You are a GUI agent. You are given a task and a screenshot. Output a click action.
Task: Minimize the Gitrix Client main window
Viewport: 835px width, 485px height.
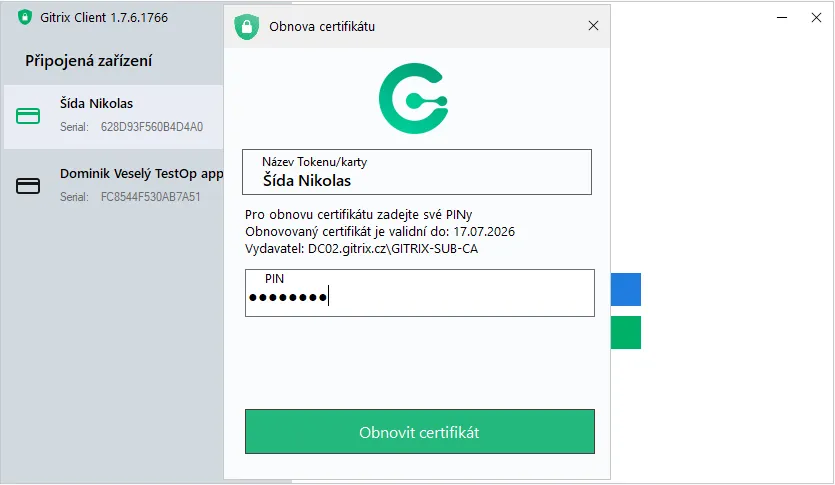coord(779,17)
